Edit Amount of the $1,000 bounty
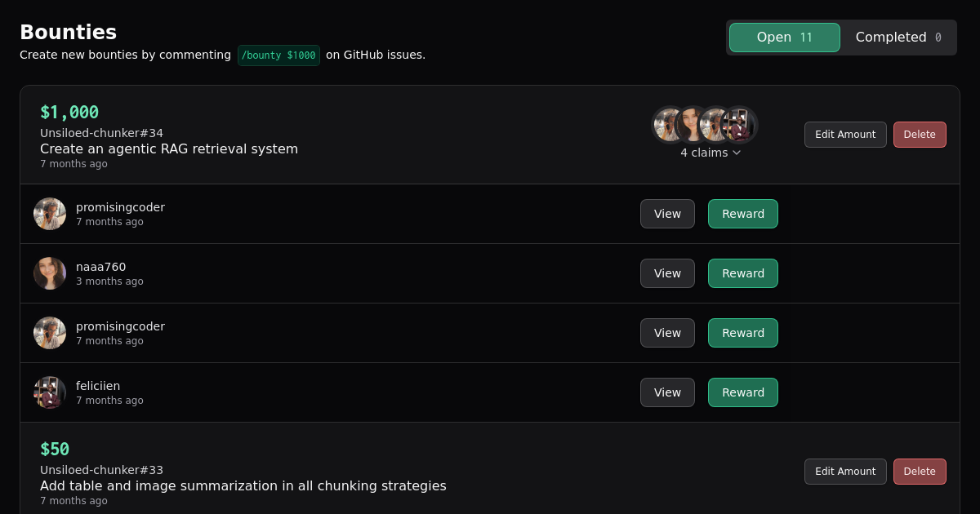980x514 pixels. pyautogui.click(x=845, y=135)
